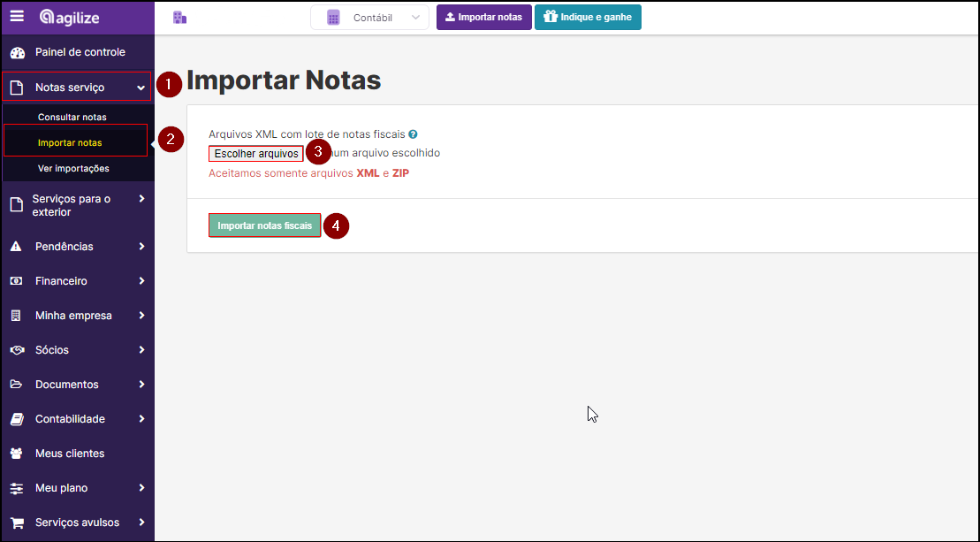980x542 pixels.
Task: Click the Escolher arquivos button
Action: point(256,153)
